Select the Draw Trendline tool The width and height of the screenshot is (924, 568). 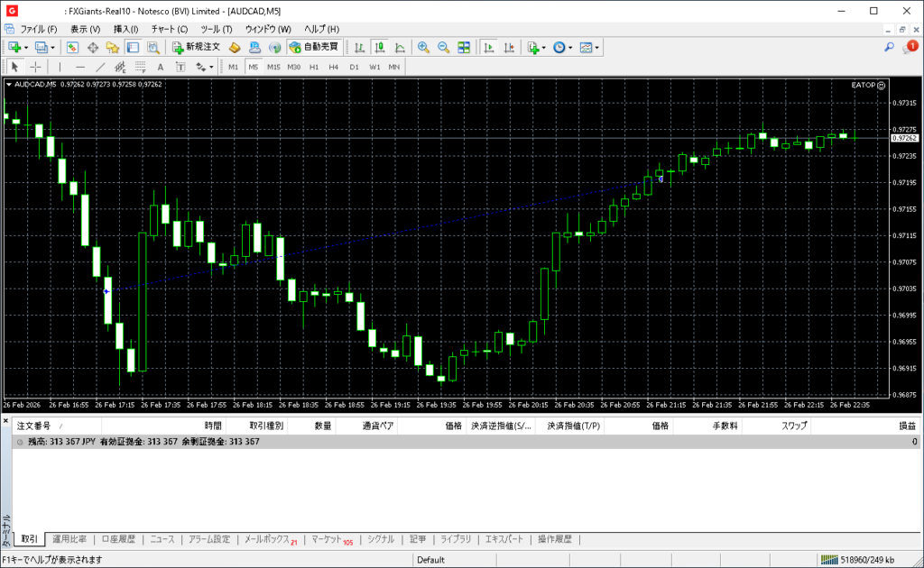100,67
